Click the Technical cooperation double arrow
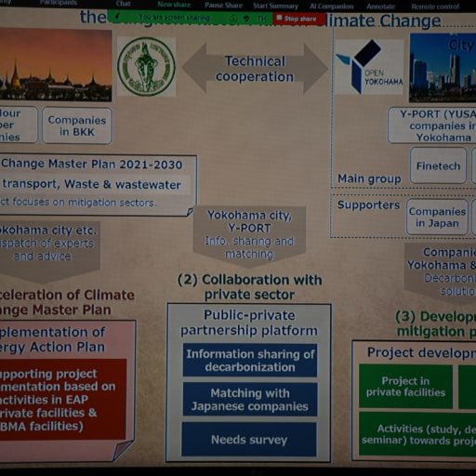 255,69
